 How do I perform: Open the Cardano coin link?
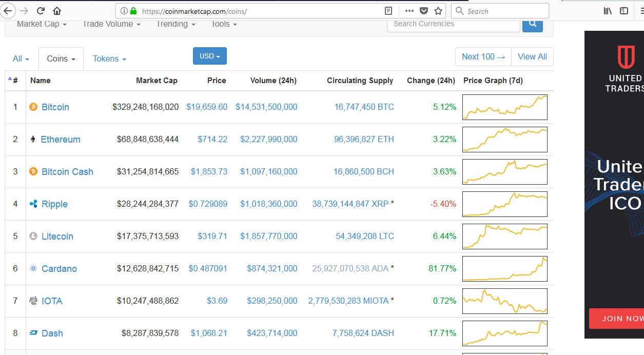click(x=60, y=269)
